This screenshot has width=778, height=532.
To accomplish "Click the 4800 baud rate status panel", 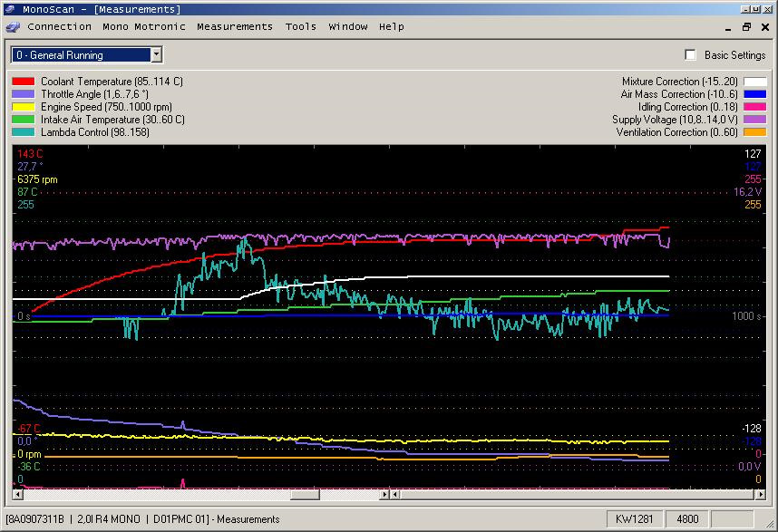I will (687, 519).
